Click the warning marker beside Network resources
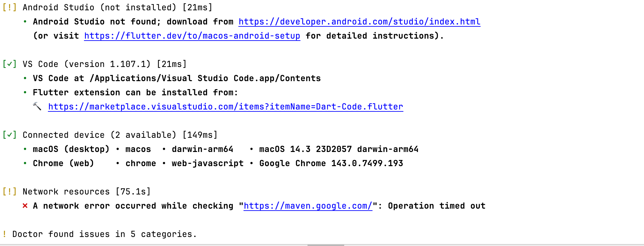The image size is (644, 246). tap(10, 192)
